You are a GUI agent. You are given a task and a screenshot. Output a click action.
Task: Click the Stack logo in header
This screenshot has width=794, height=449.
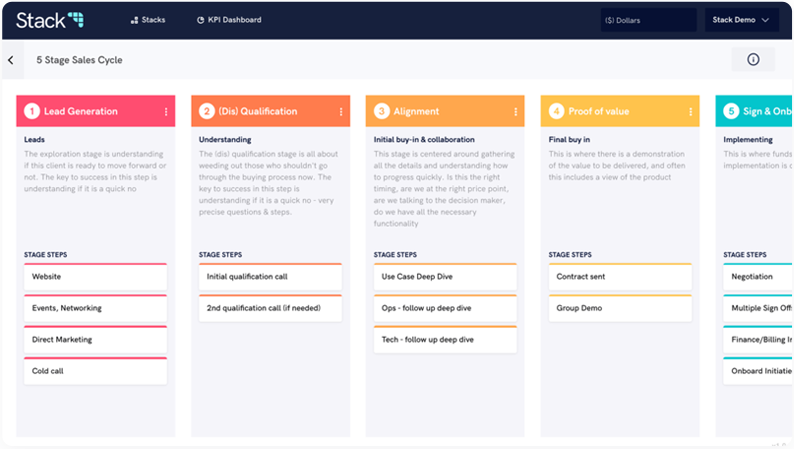click(x=48, y=19)
